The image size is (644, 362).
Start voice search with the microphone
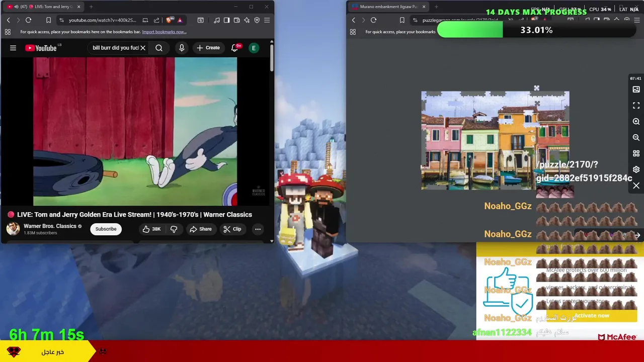click(x=182, y=48)
